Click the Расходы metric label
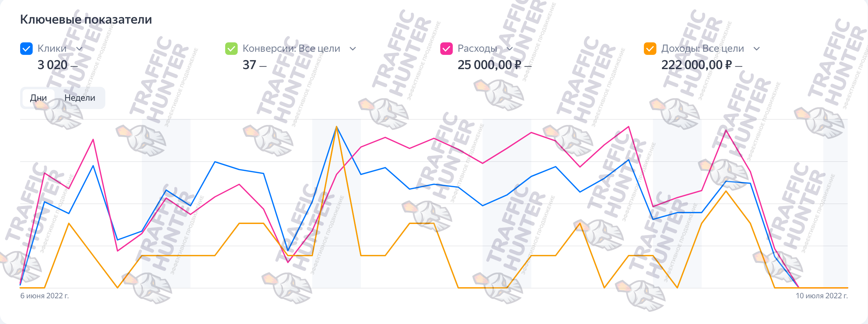Screen dimensions: 868x324 point(477,49)
